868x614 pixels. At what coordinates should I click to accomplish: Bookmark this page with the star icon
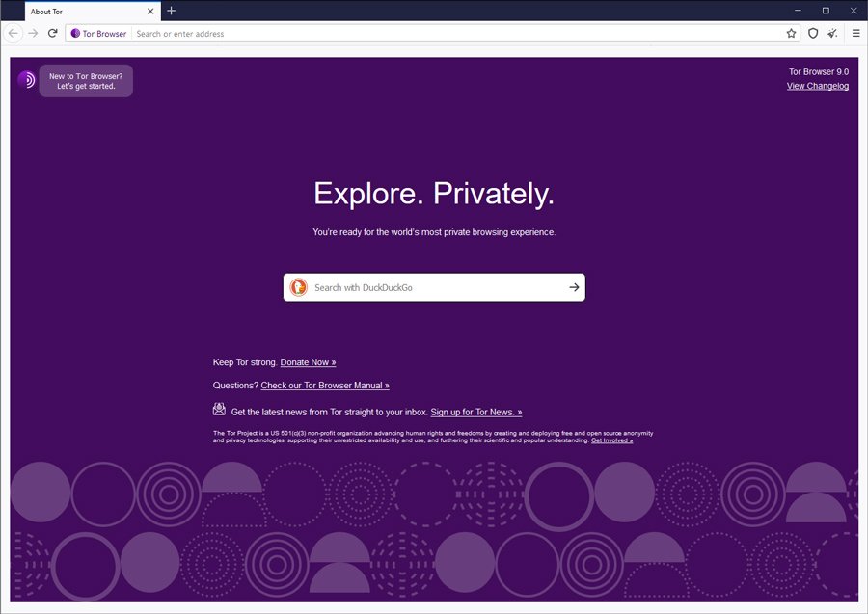pyautogui.click(x=791, y=33)
